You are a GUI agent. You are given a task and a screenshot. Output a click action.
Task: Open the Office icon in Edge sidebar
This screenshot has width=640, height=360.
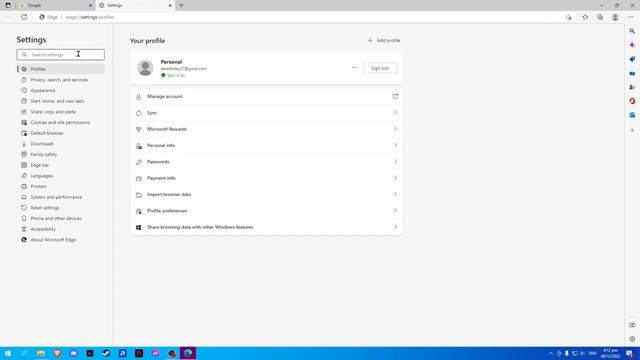[632, 101]
